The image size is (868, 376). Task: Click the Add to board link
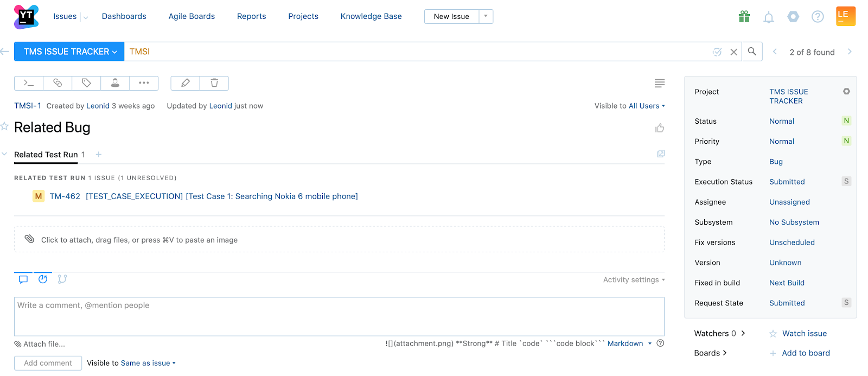pyautogui.click(x=806, y=353)
